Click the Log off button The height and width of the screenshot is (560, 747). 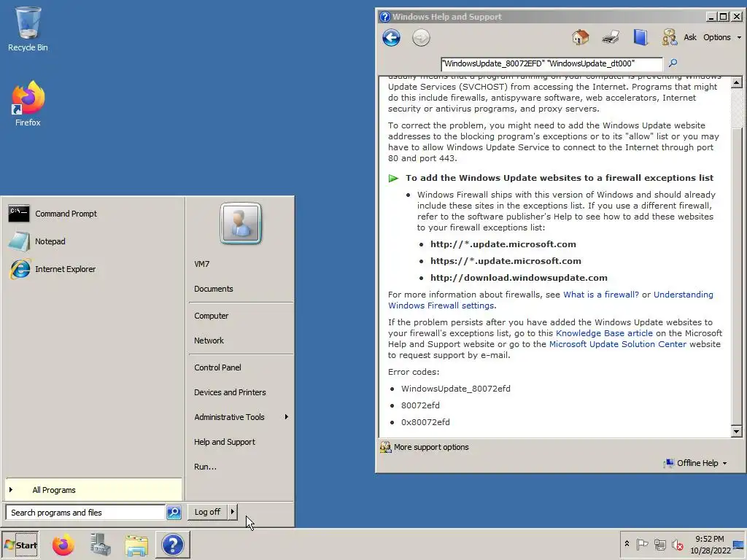207,512
